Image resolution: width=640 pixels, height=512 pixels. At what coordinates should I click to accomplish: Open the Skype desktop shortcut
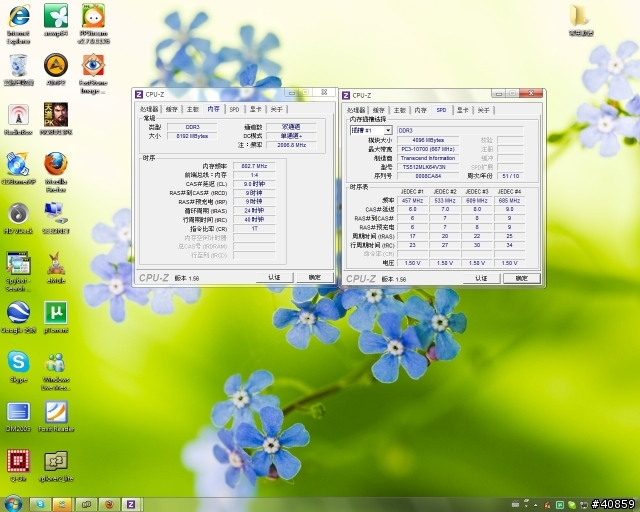18,361
